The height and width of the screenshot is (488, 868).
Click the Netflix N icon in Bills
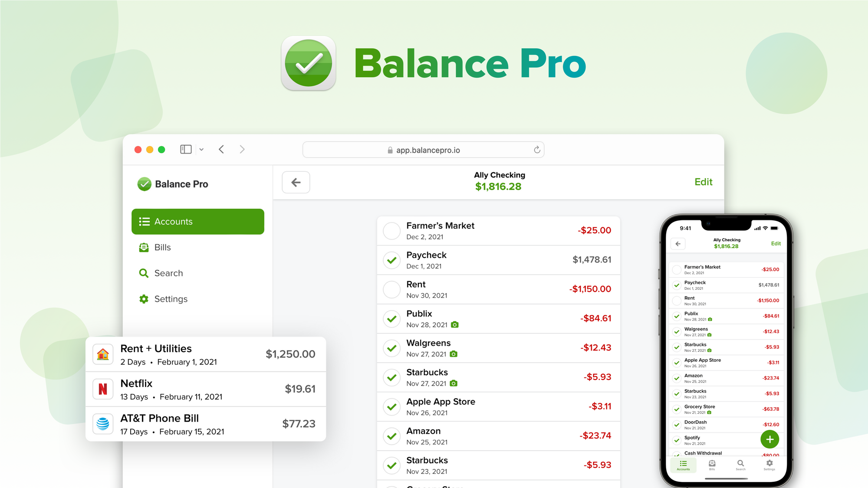tap(102, 389)
